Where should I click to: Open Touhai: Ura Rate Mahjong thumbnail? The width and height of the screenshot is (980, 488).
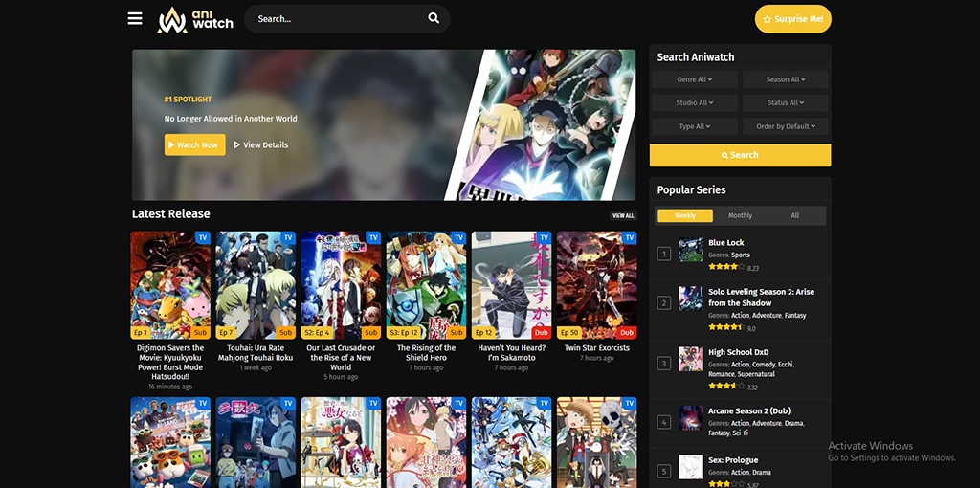[x=256, y=285]
